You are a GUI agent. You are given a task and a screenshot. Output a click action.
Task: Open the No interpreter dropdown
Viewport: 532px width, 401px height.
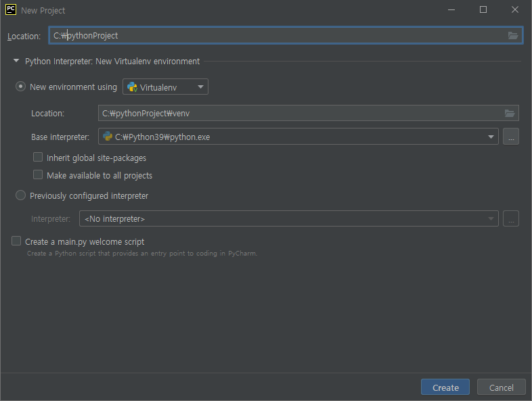click(289, 218)
